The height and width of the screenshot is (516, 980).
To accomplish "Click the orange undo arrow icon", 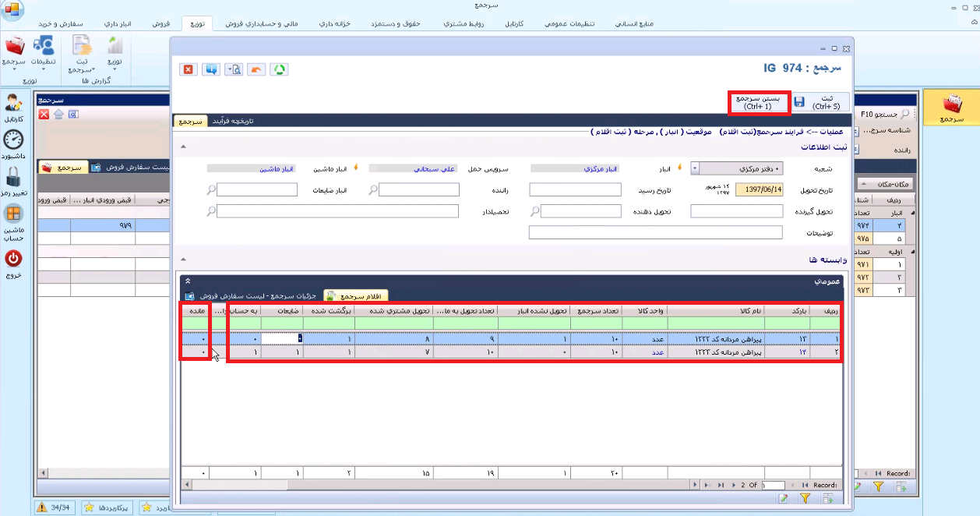I will pyautogui.click(x=256, y=69).
